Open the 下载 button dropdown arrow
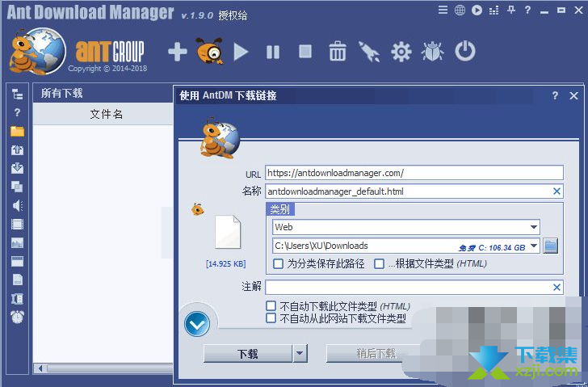Image resolution: width=588 pixels, height=387 pixels. click(300, 353)
